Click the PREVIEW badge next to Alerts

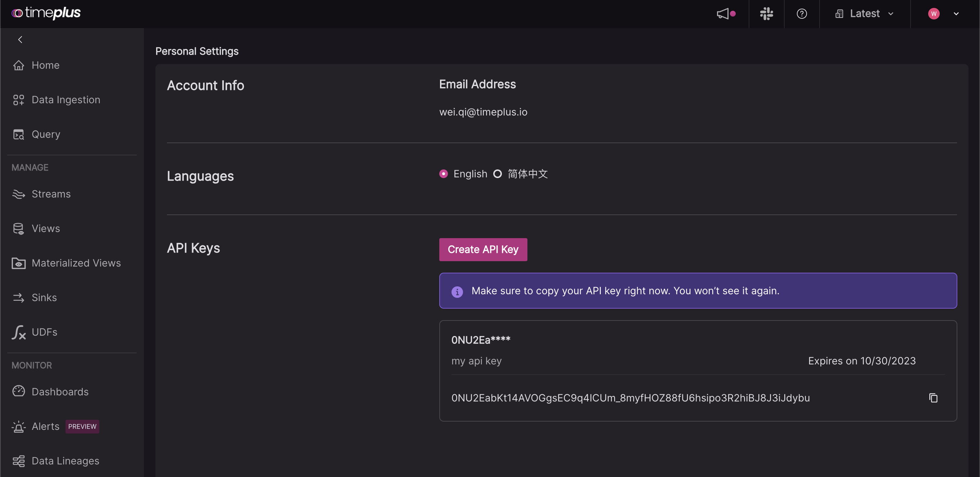click(x=82, y=426)
